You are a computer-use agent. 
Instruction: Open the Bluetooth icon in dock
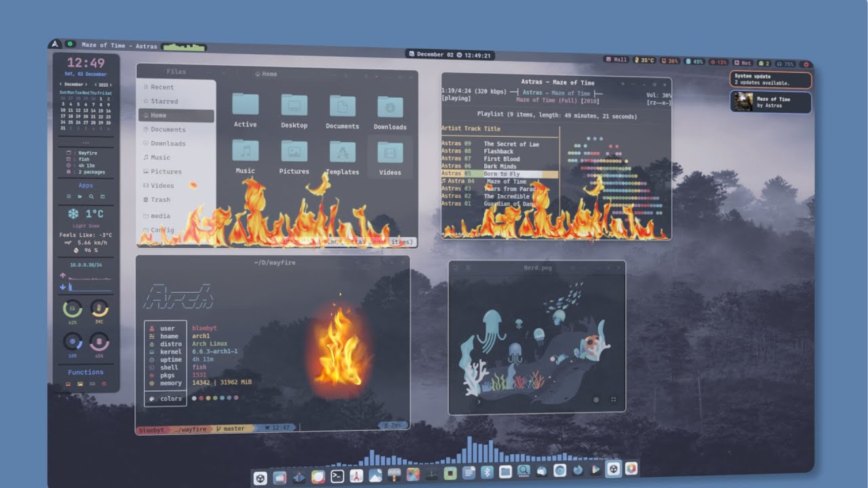coord(486,472)
